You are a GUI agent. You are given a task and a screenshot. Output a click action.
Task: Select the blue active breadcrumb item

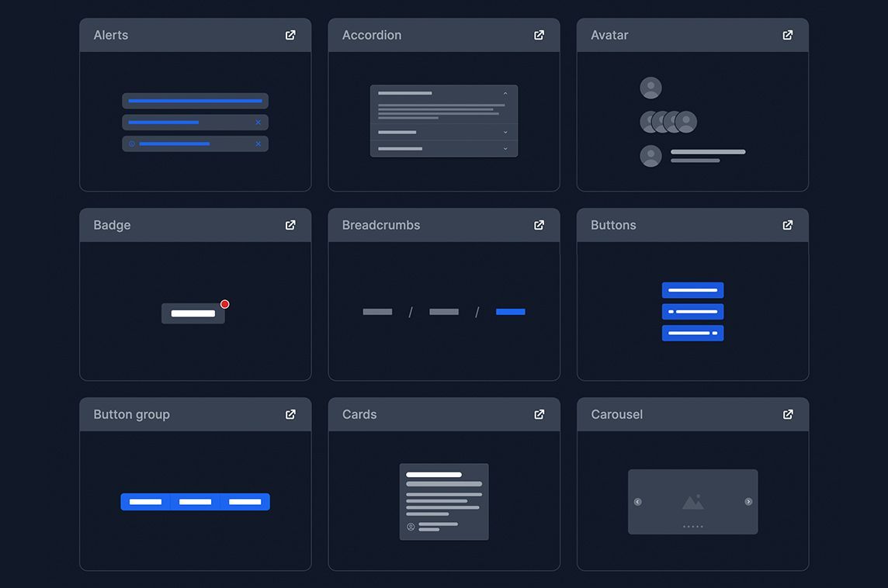pos(510,312)
